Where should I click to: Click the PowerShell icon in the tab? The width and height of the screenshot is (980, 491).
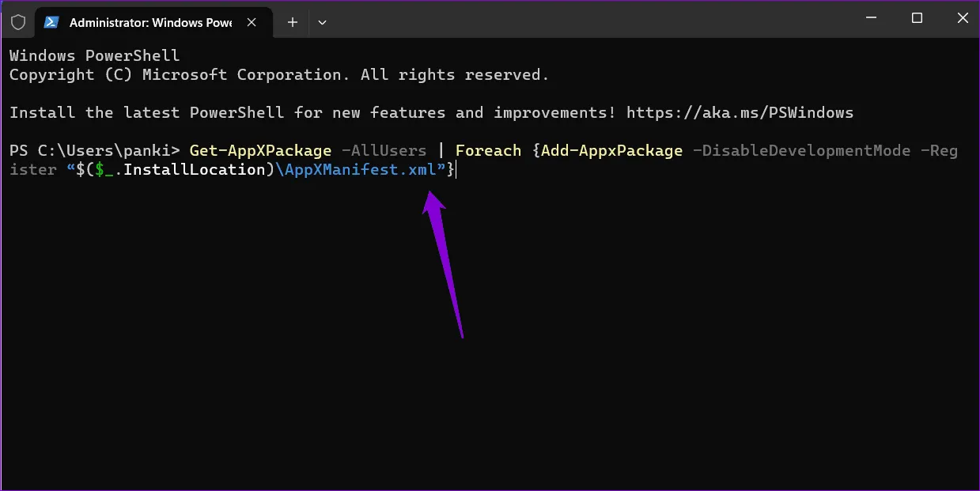click(51, 22)
